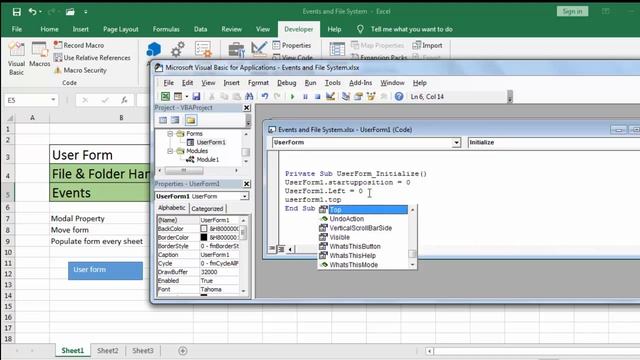The image size is (640, 360).
Task: Switch to Sheet2 tab
Action: pos(108,351)
